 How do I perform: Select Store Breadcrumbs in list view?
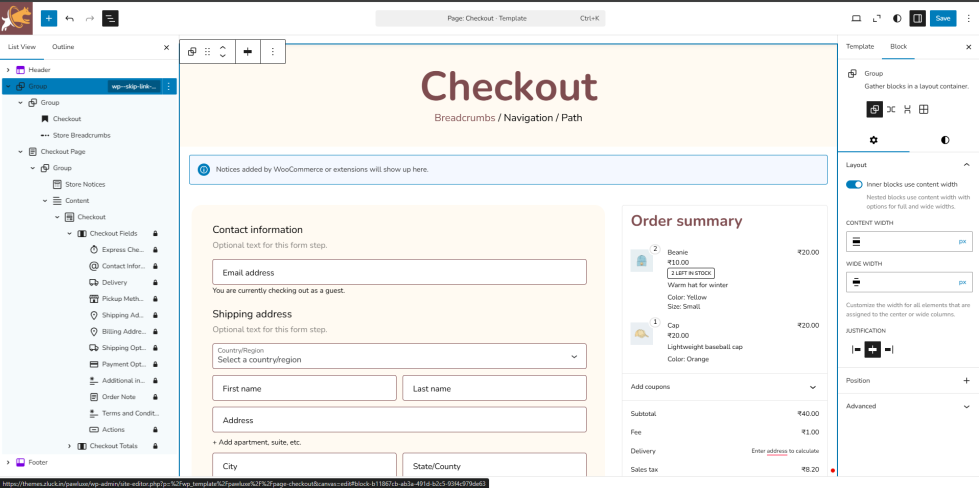[x=82, y=135]
